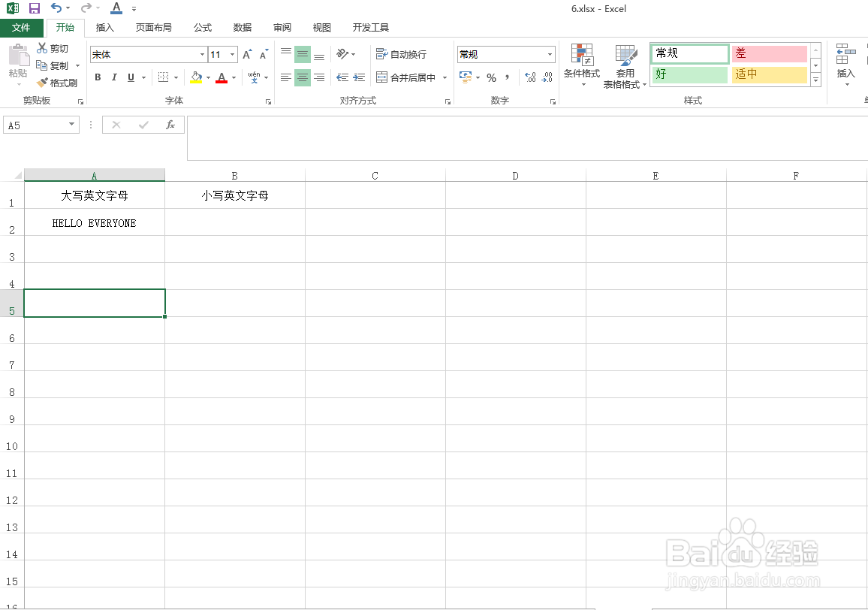Open the font size 11 dropdown
The width and height of the screenshot is (868, 610).
coord(233,54)
